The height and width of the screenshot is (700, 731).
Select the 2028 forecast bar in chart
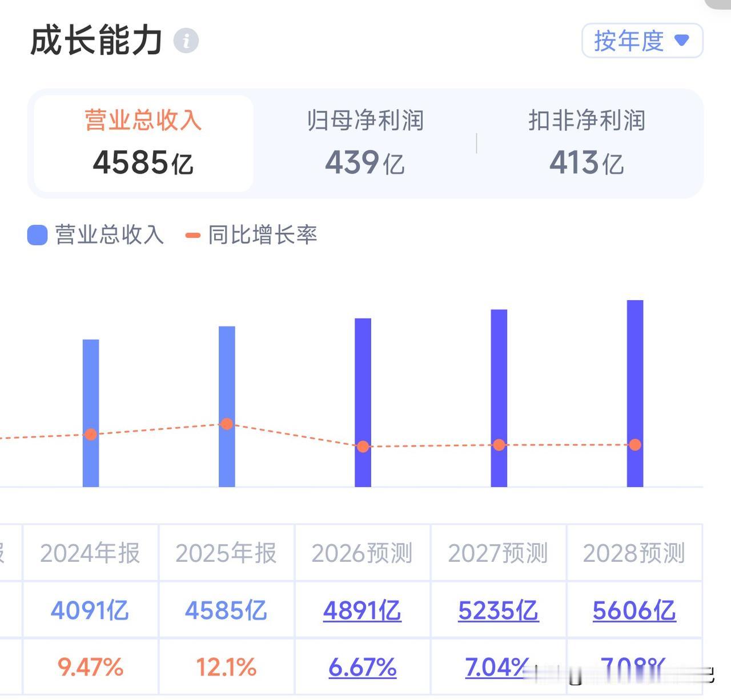[635, 393]
